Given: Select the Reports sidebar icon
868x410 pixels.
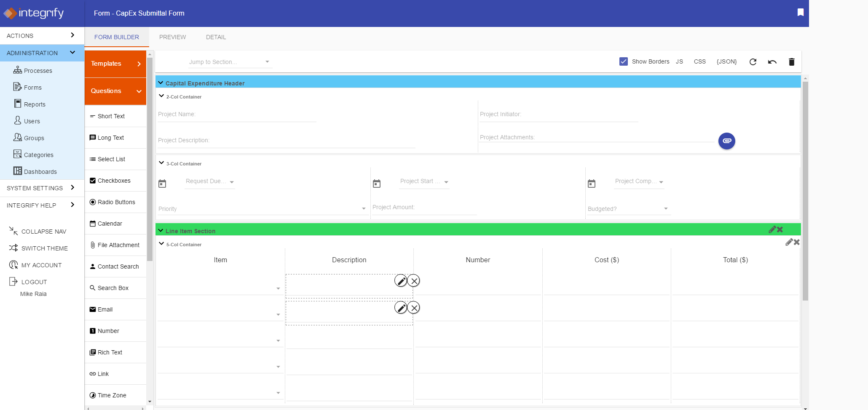Looking at the screenshot, I should (17, 104).
